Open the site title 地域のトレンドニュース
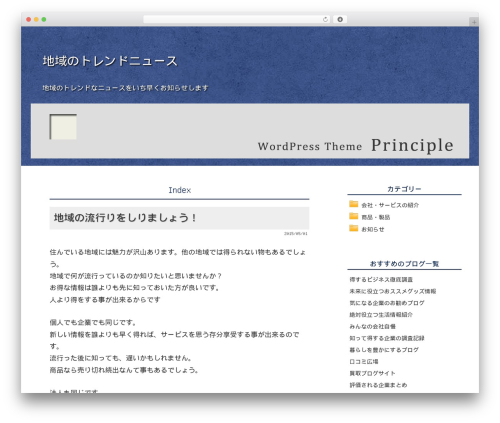 click(110, 61)
